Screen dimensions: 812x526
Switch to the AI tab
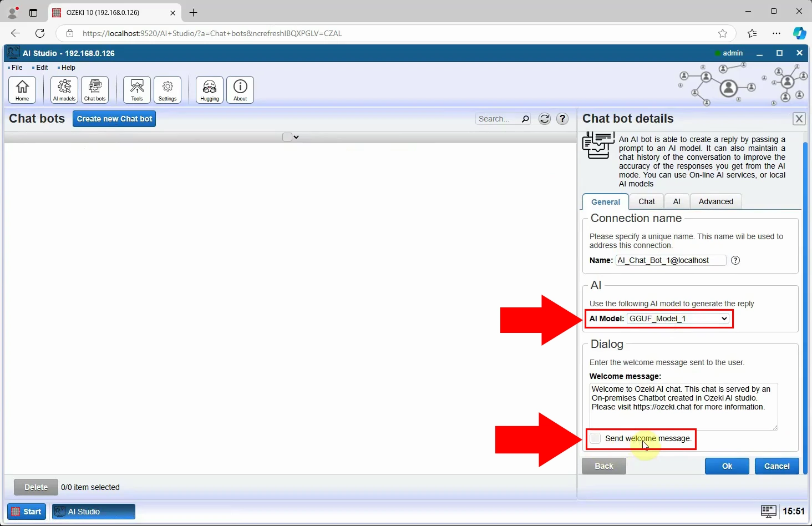[677, 201]
